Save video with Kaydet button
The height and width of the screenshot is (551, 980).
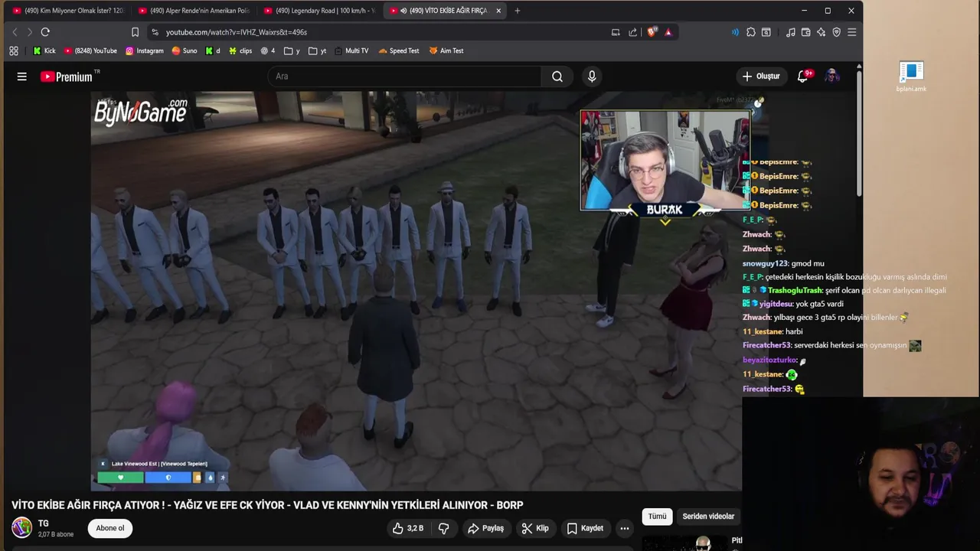(585, 528)
